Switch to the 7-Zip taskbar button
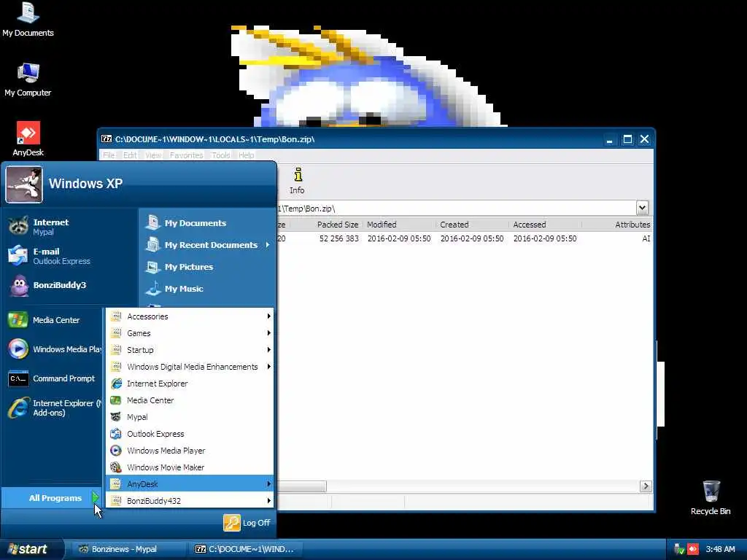747x560 pixels. (x=246, y=549)
